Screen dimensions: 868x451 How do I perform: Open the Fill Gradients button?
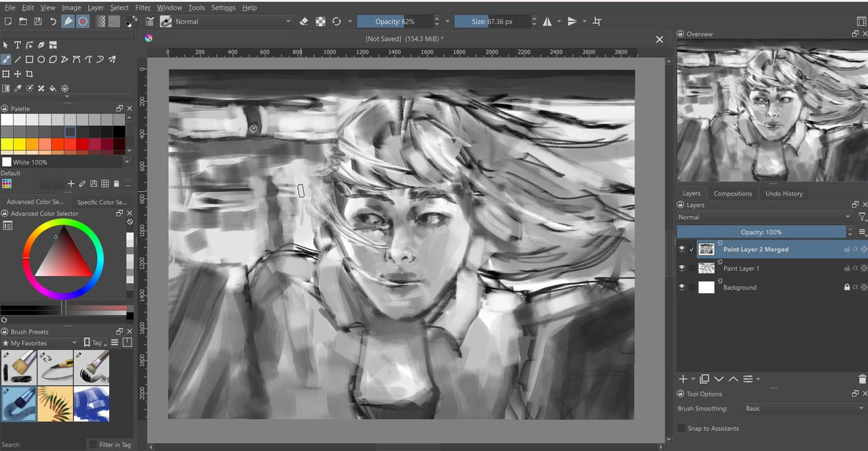click(100, 22)
